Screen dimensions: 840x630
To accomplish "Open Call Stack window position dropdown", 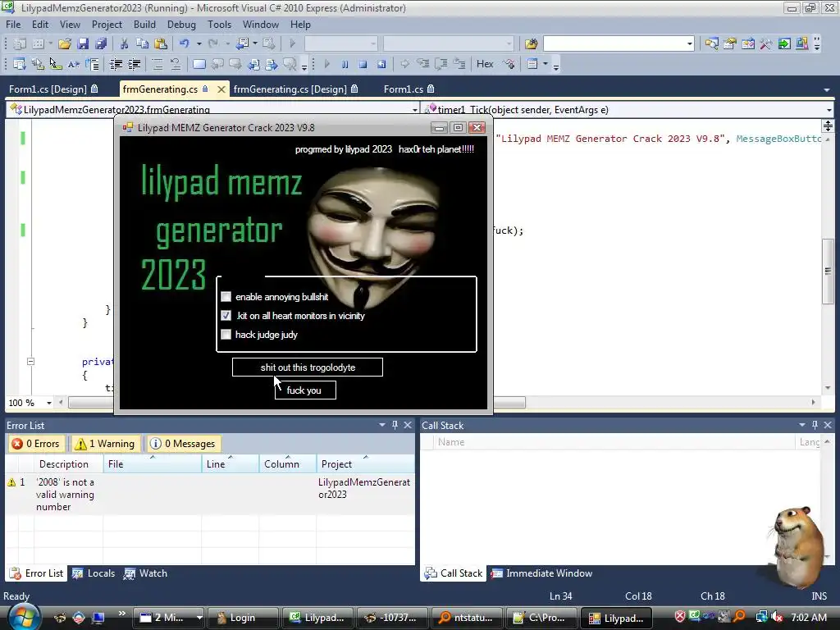I will (x=802, y=425).
